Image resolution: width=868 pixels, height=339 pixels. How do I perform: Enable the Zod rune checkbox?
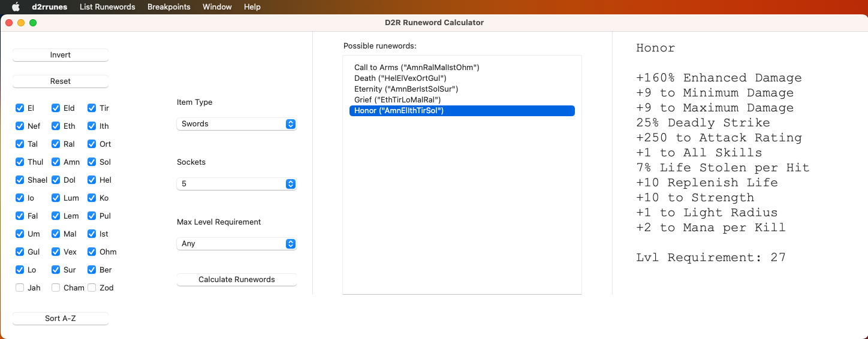[92, 288]
